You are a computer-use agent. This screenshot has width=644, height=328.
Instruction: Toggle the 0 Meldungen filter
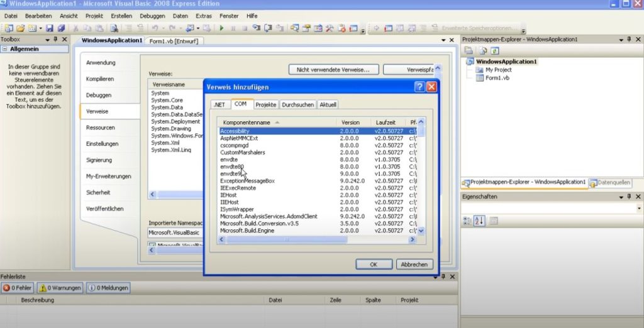coord(108,288)
